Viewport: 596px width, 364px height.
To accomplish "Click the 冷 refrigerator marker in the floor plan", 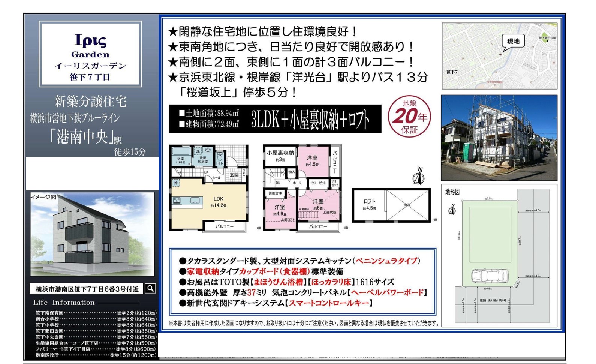I will [x=176, y=183].
